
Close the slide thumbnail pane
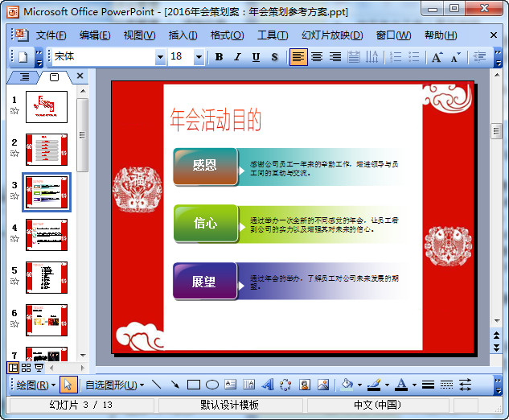pos(80,76)
